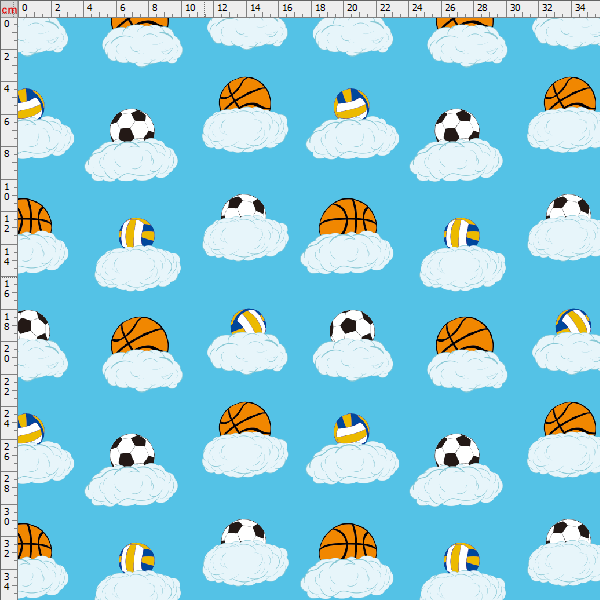This screenshot has height=600, width=600.
Task: Click the cm ruler unit corner box
Action: [x=9, y=9]
